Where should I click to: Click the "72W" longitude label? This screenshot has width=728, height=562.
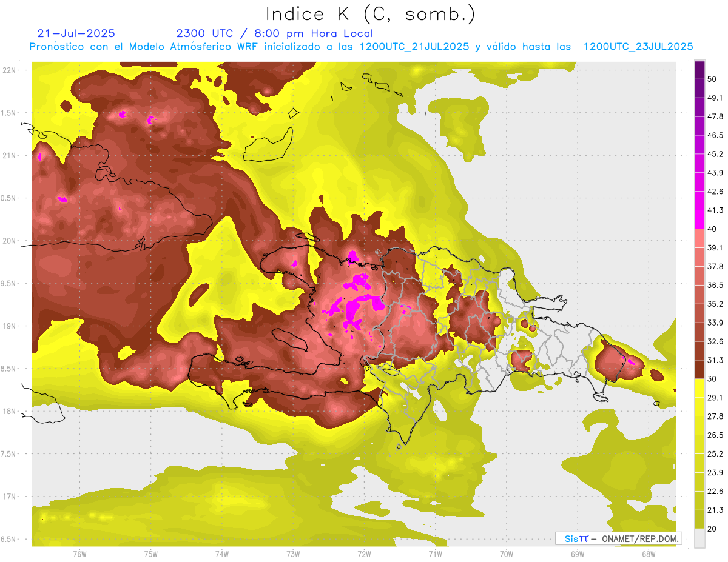tap(364, 554)
